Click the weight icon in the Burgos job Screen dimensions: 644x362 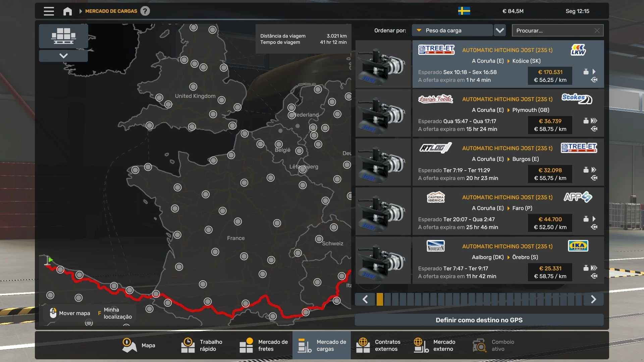(586, 170)
